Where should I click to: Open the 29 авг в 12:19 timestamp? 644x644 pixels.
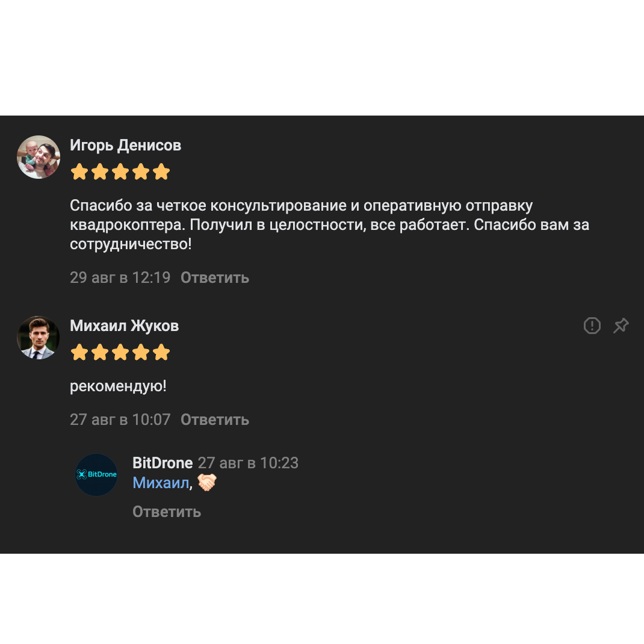(120, 277)
